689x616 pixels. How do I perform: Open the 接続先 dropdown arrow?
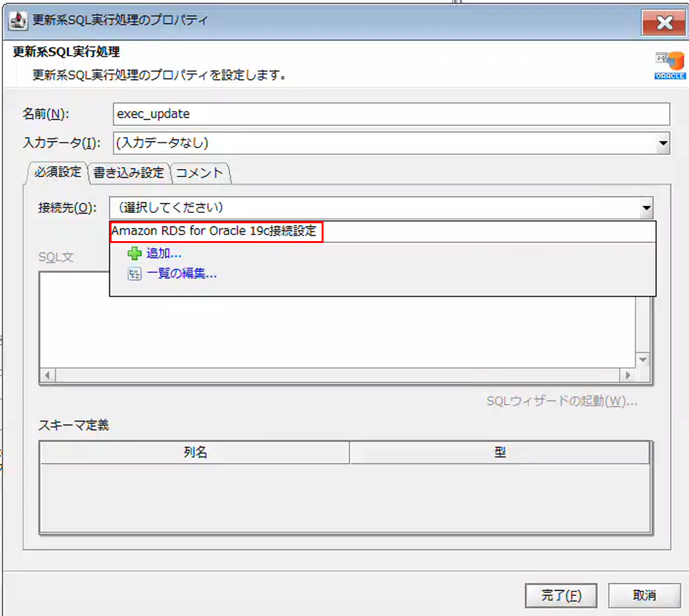click(646, 207)
